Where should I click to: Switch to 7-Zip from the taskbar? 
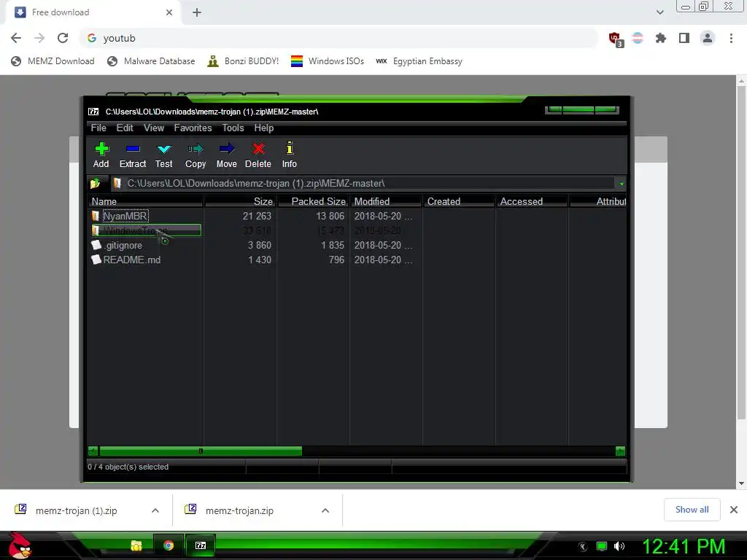coord(201,545)
